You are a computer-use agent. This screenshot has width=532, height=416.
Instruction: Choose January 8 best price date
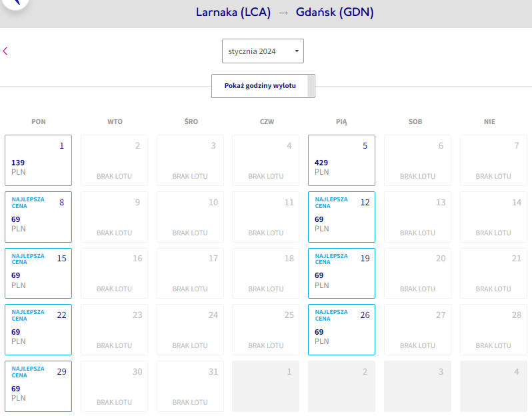click(39, 217)
